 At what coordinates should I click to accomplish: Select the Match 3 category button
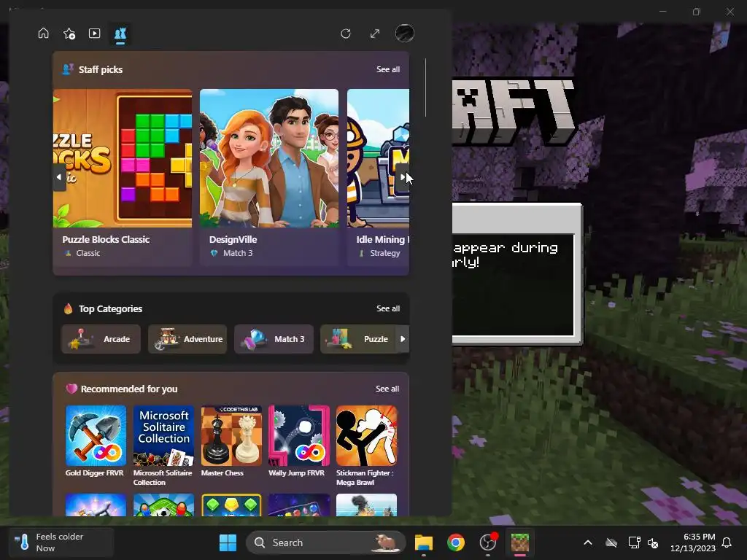click(x=274, y=339)
